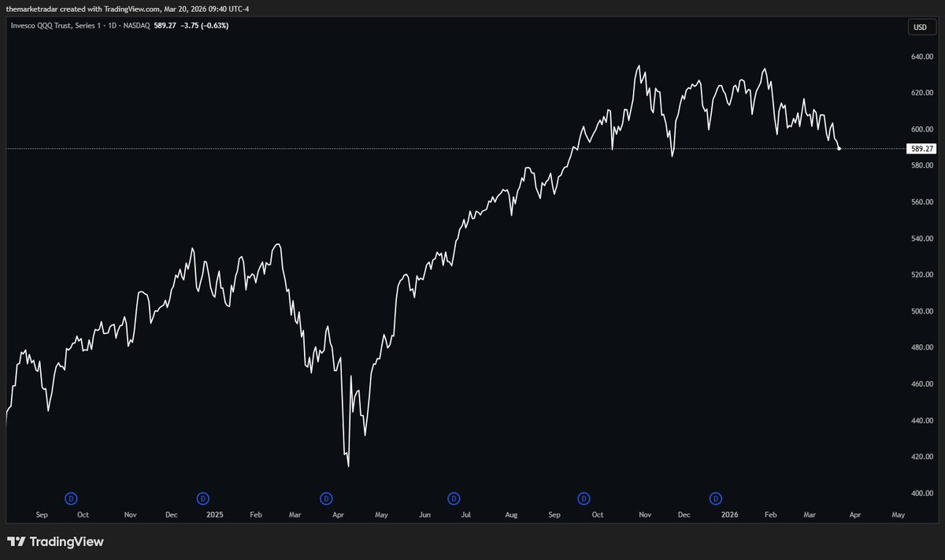Image resolution: width=945 pixels, height=560 pixels.
Task: Click the 2026 time axis label
Action: (730, 514)
